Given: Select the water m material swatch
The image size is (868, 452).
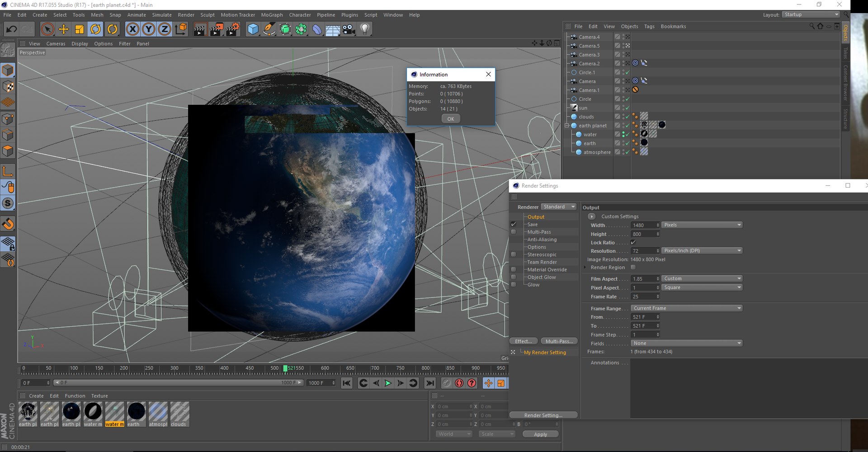Looking at the screenshot, I should (115, 414).
